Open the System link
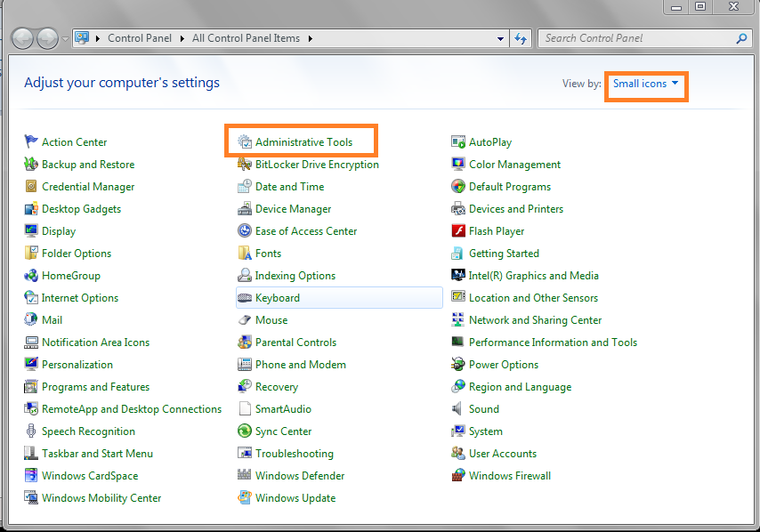Image resolution: width=760 pixels, height=532 pixels. pos(486,431)
